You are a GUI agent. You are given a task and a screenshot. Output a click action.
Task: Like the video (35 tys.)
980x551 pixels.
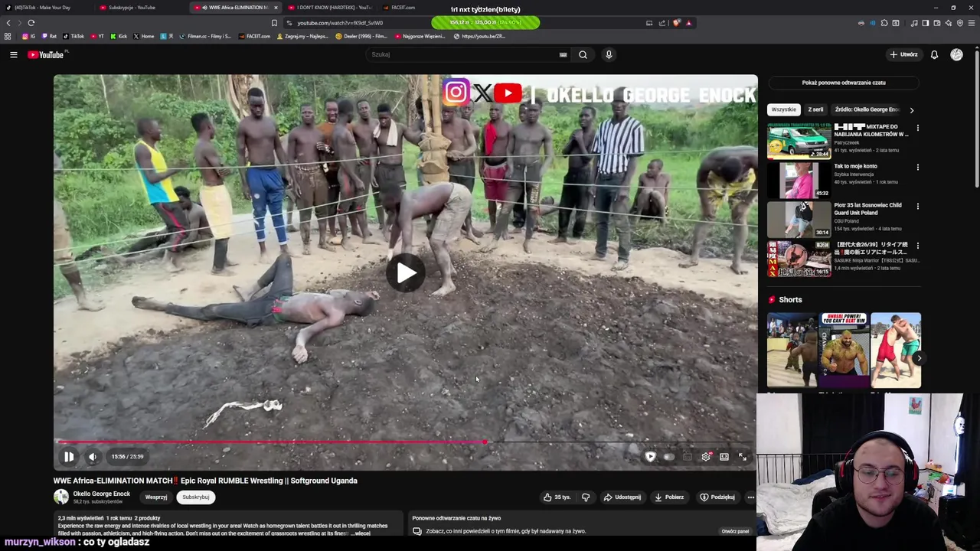coord(557,497)
